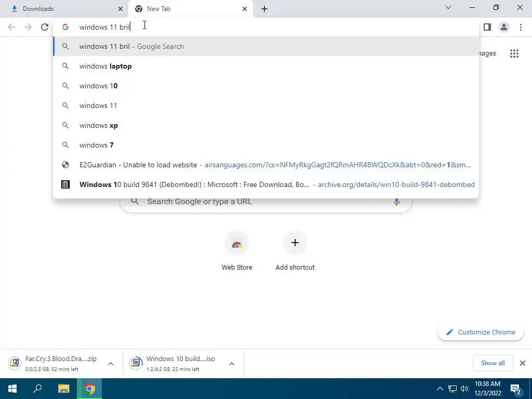Show hidden system tray icons
This screenshot has height=399, width=532.
[440, 389]
